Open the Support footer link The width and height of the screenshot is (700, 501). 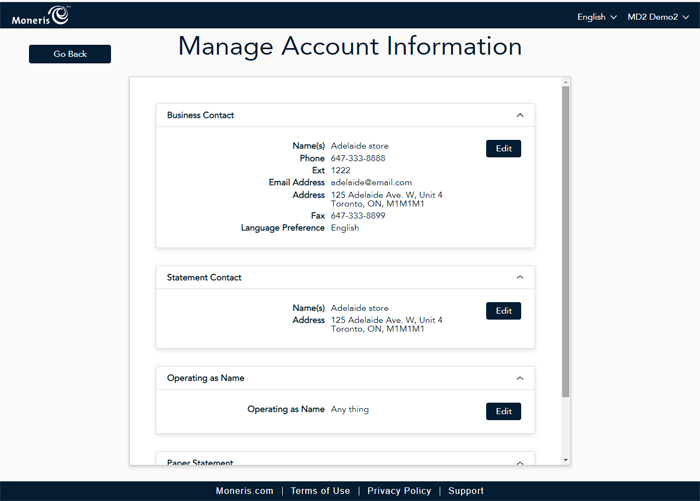click(x=466, y=491)
